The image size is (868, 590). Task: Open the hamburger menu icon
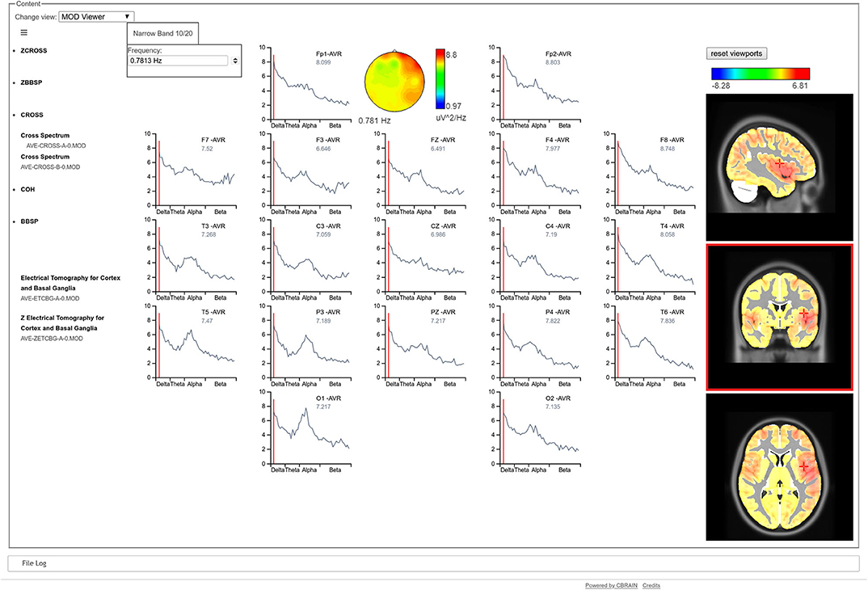23,32
